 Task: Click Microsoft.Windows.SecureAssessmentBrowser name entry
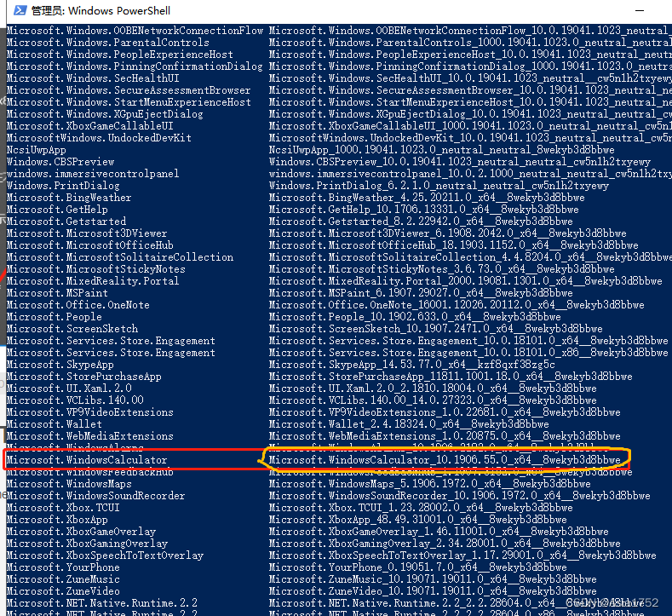coord(129,90)
